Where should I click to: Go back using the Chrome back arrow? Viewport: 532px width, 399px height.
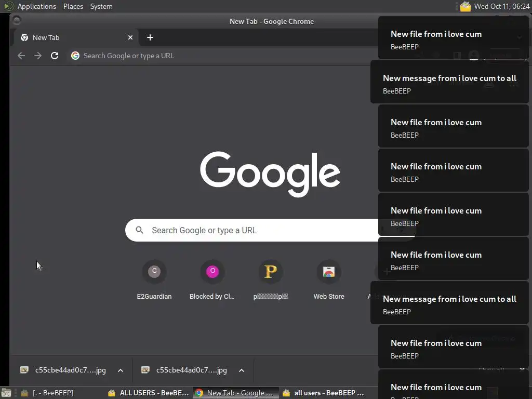pyautogui.click(x=21, y=56)
